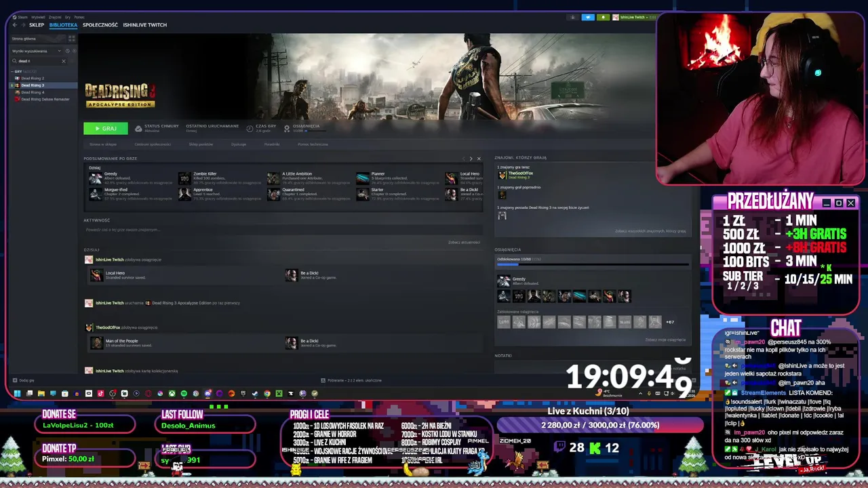Sort library by recent activity clock icon
Image resolution: width=868 pixels, height=488 pixels.
tap(67, 51)
